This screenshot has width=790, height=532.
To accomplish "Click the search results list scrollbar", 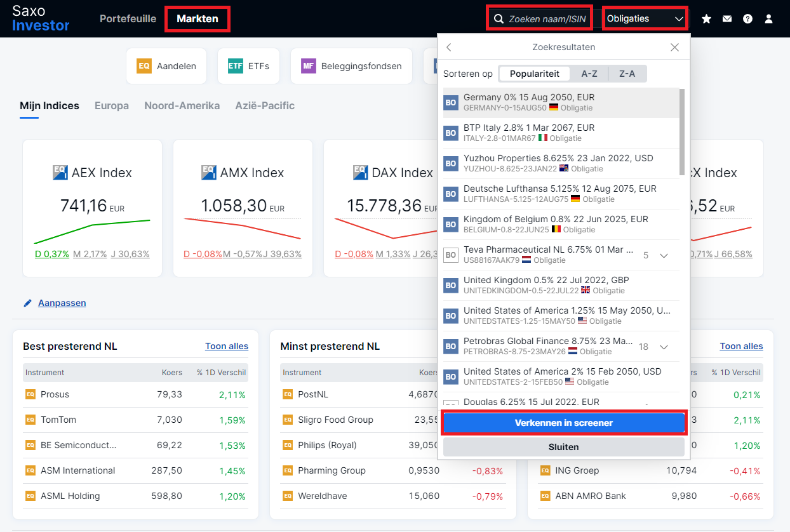I will [x=682, y=132].
